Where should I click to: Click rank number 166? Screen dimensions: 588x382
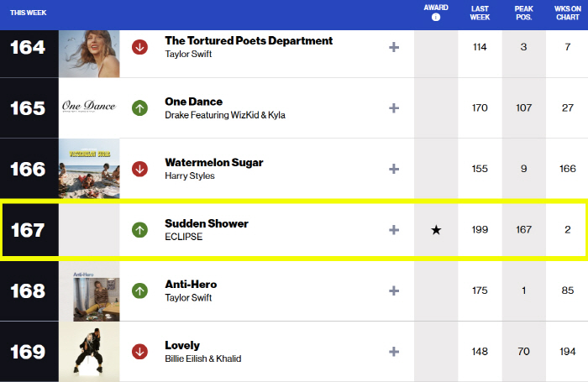tap(28, 169)
